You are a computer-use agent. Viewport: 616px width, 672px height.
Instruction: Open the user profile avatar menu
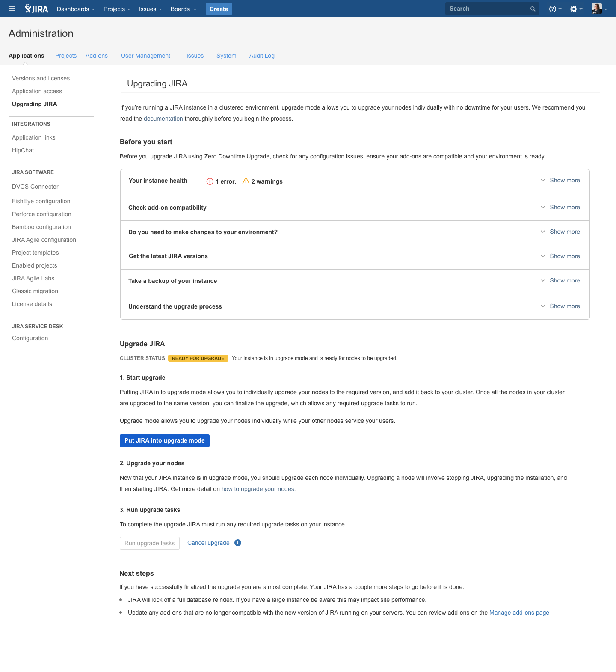click(x=599, y=9)
